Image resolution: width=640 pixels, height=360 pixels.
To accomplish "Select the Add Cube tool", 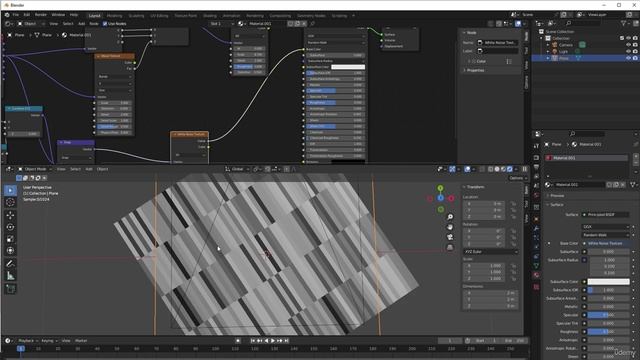I will coord(10,289).
